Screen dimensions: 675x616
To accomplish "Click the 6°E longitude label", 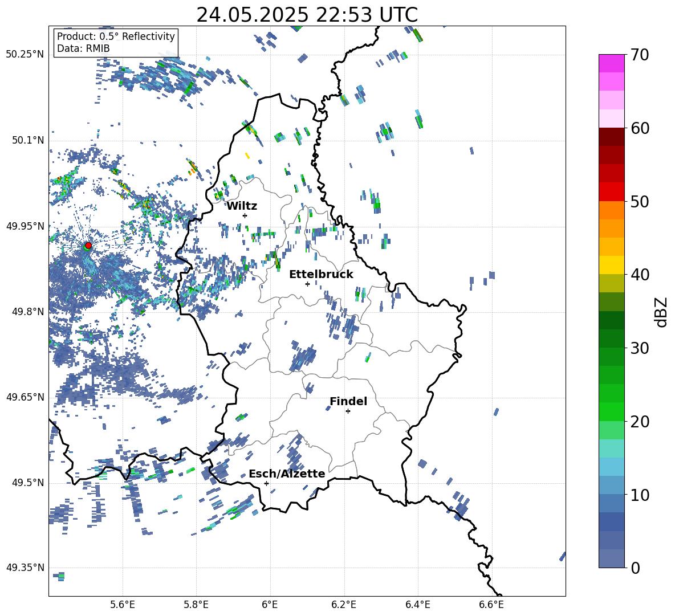I will (270, 605).
